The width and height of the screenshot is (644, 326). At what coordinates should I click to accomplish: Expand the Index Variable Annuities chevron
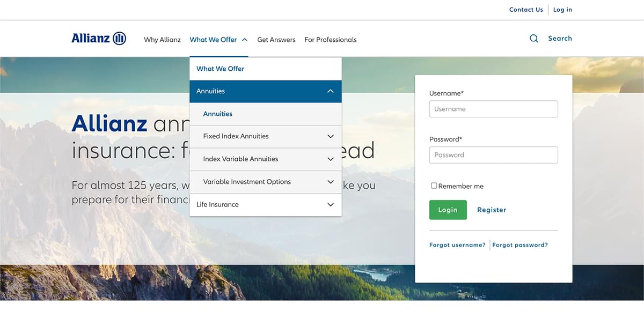pos(331,159)
